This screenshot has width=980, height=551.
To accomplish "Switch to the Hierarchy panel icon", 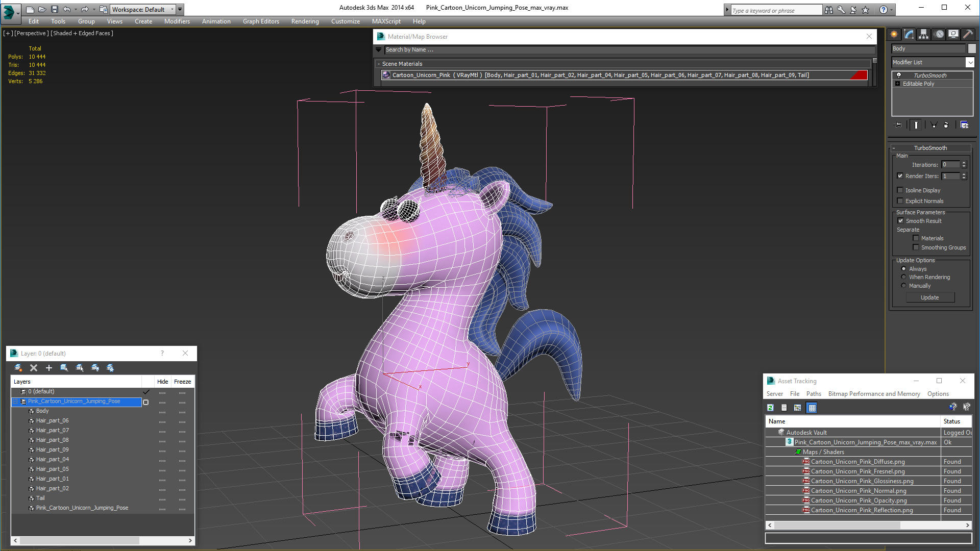I will [x=924, y=34].
